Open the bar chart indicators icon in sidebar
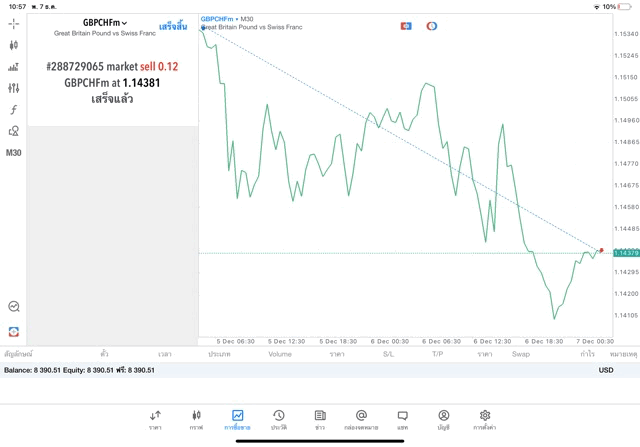This screenshot has width=640, height=447. pyautogui.click(x=13, y=67)
